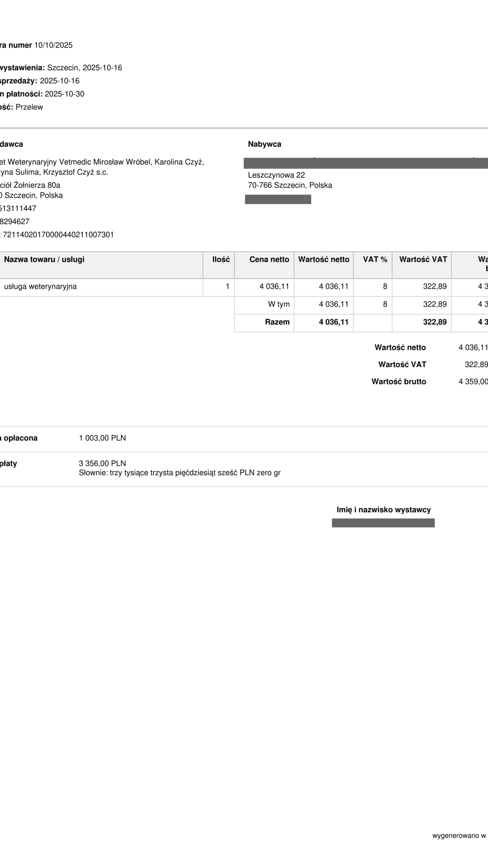
Task: Click the postal line 70-766 Szczecin, Polska
Action: (290, 185)
